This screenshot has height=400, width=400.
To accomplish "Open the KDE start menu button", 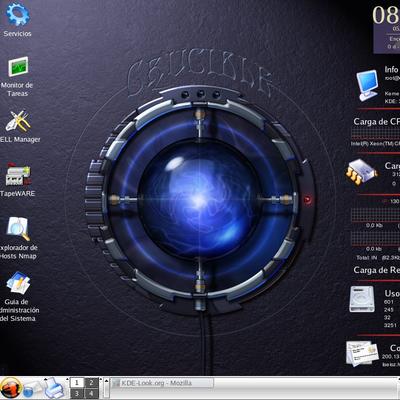I will [x=11, y=388].
